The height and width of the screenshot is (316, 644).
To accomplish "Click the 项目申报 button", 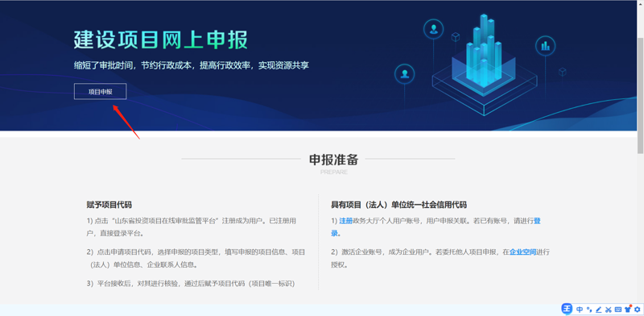I will [100, 92].
